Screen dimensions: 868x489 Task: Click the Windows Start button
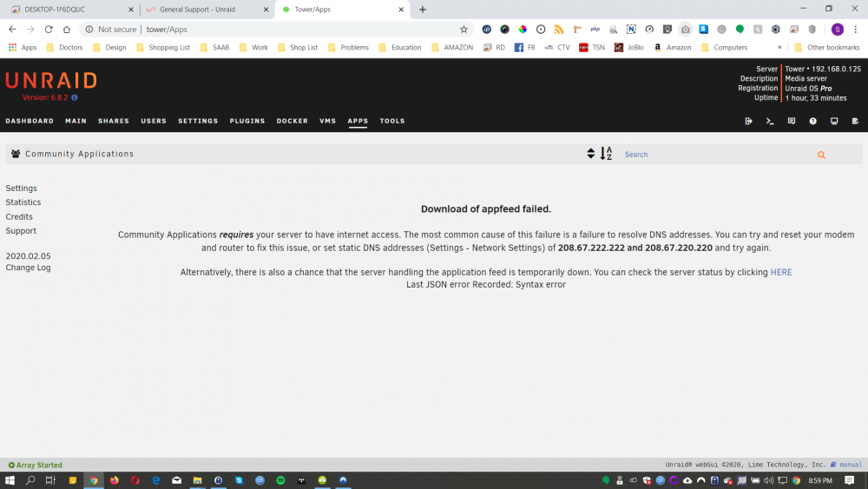click(10, 480)
